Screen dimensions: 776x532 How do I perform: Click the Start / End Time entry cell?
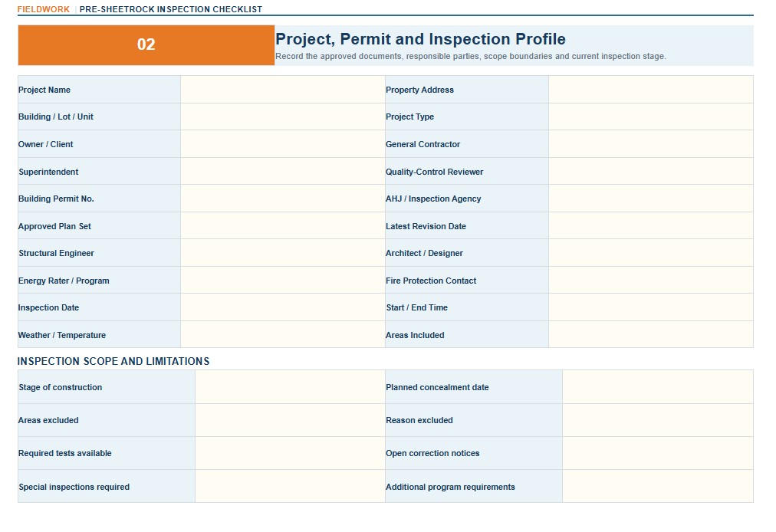coord(651,307)
